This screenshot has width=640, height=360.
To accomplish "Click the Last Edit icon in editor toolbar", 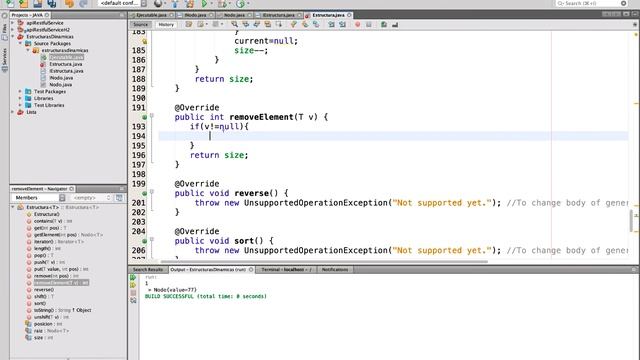I will (x=189, y=24).
